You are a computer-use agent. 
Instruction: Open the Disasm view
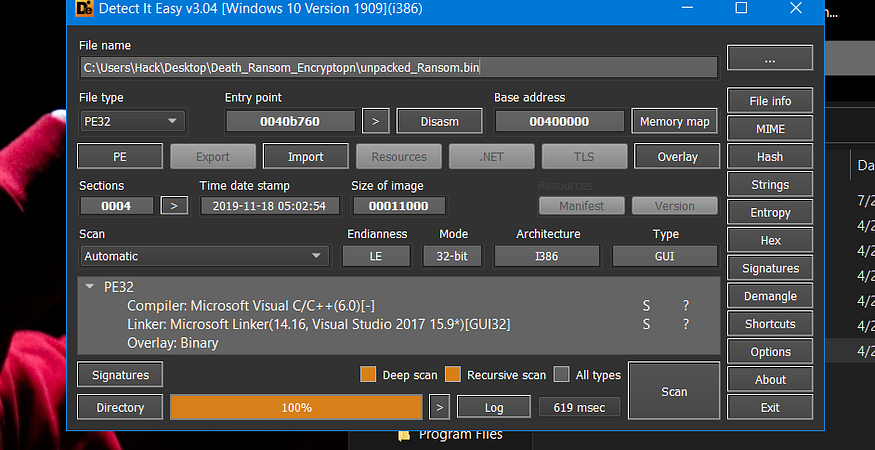point(439,121)
